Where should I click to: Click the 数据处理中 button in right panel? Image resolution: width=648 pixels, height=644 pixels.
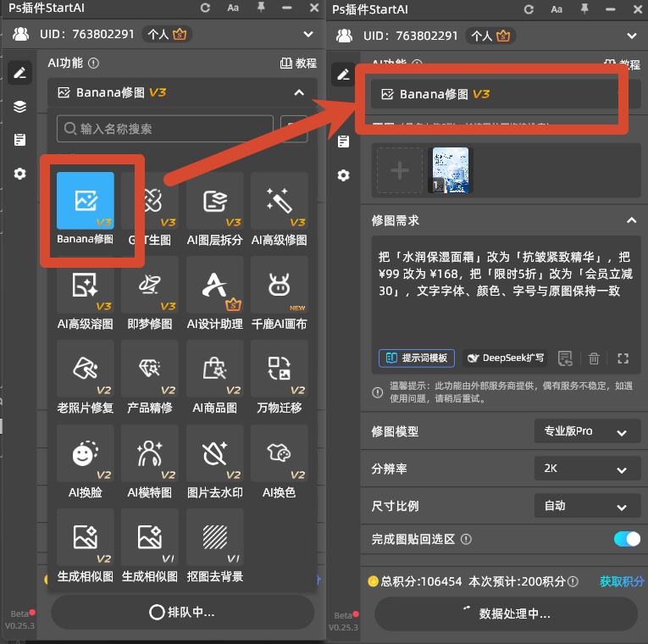[x=506, y=613]
